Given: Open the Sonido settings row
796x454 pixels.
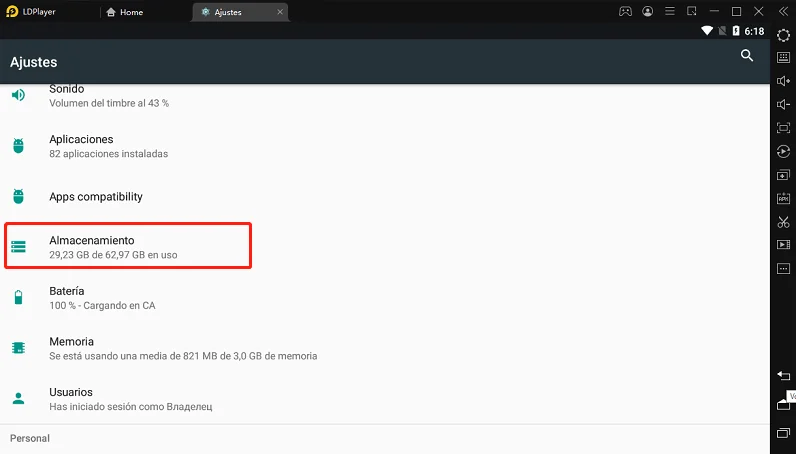Looking at the screenshot, I should (385, 95).
